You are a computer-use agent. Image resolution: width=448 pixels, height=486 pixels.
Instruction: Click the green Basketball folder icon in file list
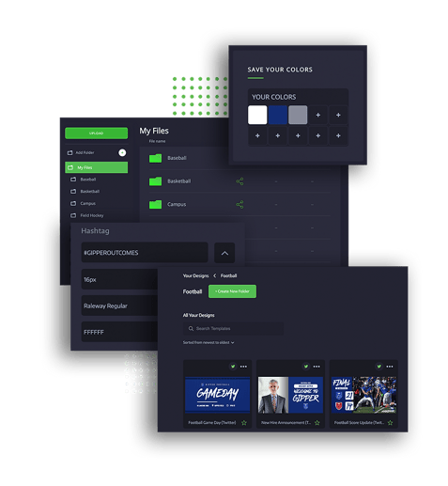[155, 181]
